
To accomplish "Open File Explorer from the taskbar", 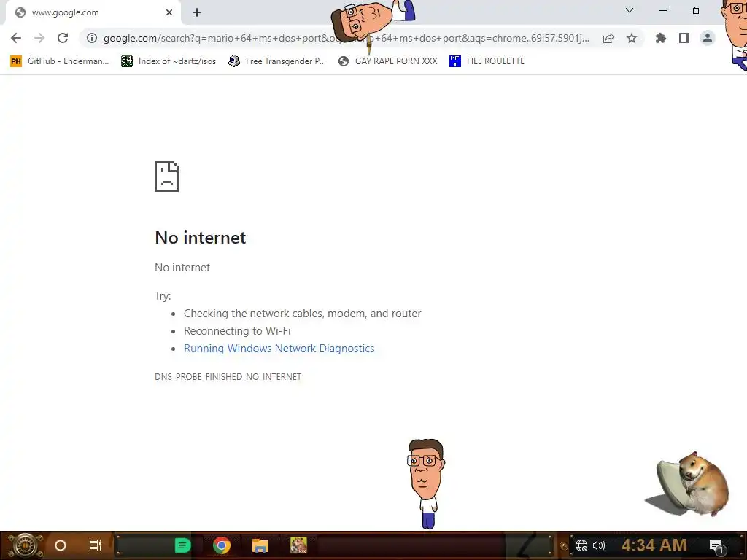I will pos(260,545).
